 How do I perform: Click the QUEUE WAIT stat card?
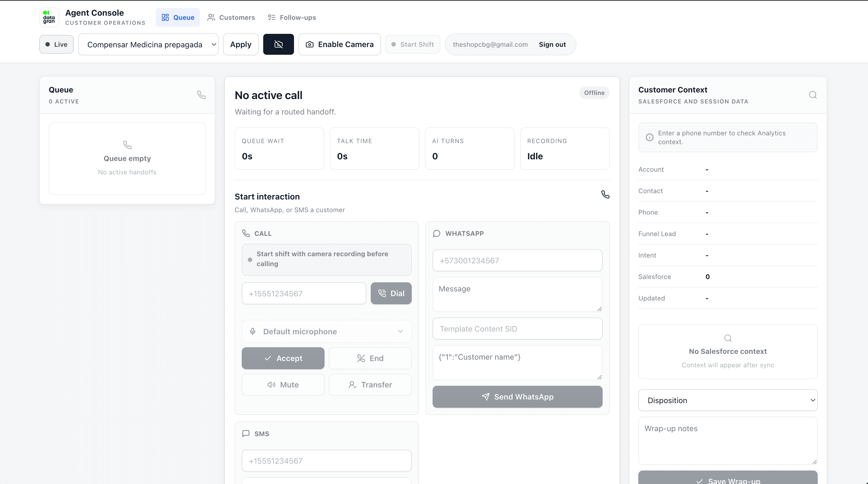coord(279,149)
